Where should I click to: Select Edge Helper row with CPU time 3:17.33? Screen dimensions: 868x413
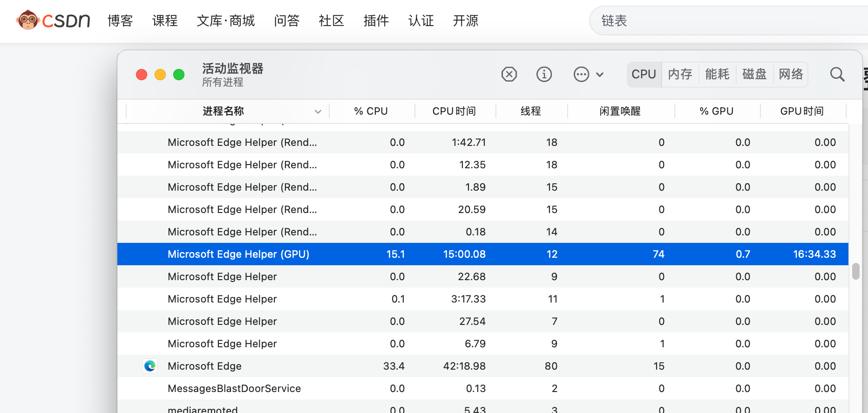[483, 299]
